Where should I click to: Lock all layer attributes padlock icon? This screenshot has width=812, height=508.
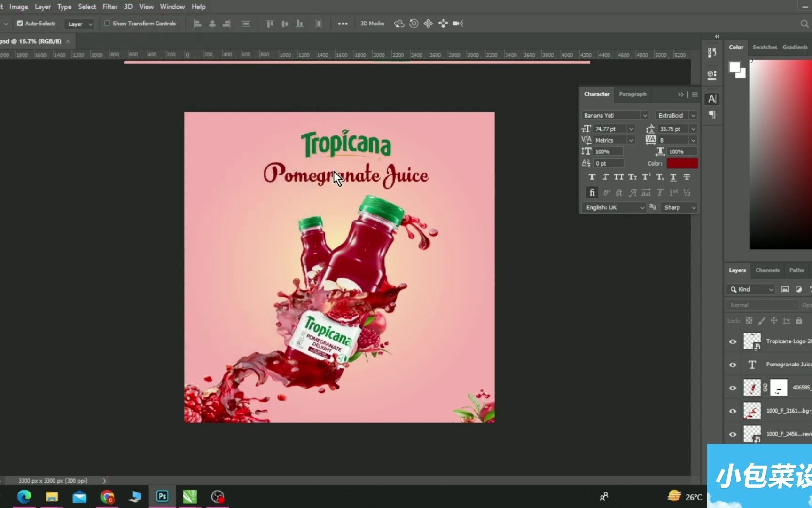[799, 321]
